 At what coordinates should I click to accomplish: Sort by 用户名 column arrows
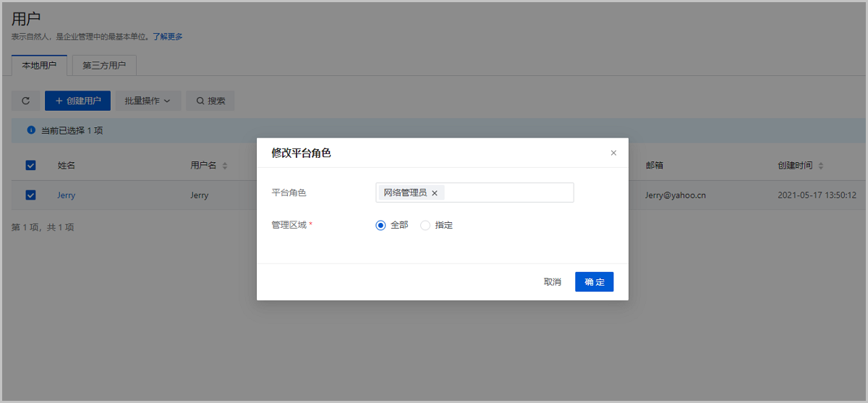225,166
